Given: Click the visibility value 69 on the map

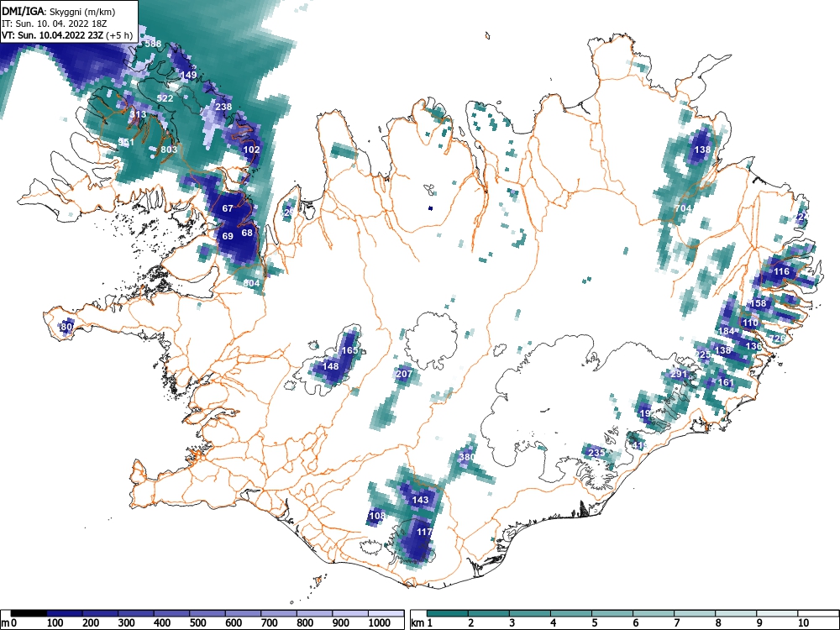Looking at the screenshot, I should tap(228, 236).
